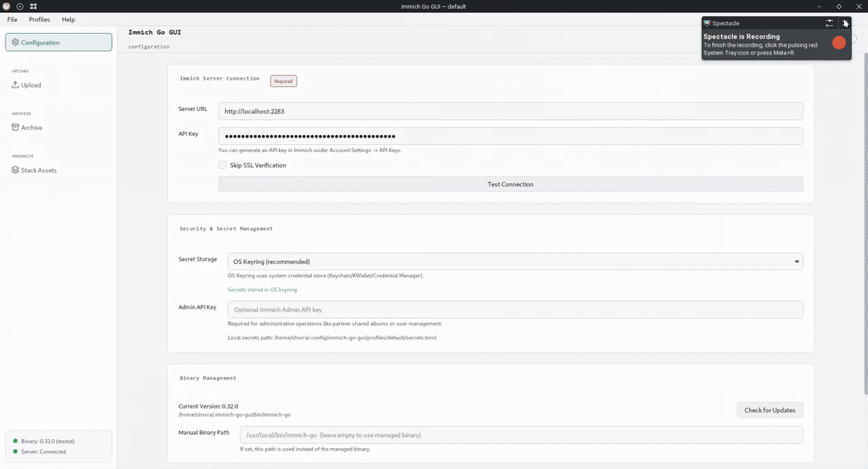Click the 'Immich Go GUI' page heading
The height and width of the screenshot is (469, 868).
tap(154, 32)
